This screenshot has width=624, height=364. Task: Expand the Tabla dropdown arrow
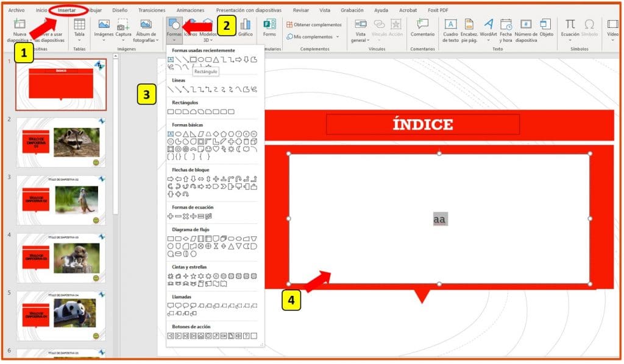tap(79, 40)
